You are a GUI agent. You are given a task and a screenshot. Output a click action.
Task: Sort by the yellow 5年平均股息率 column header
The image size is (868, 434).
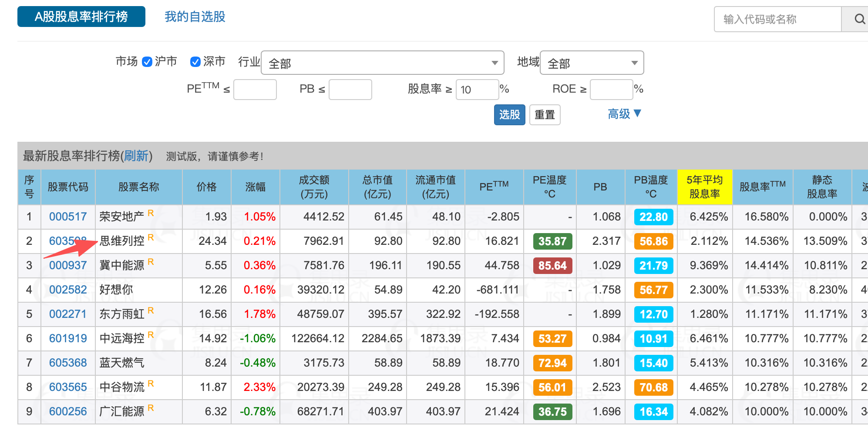pos(704,187)
